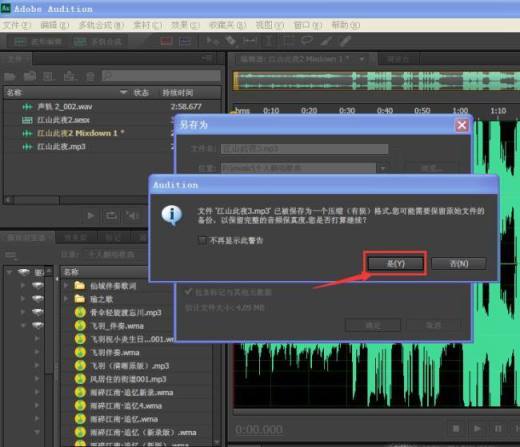Viewport: 520px width, 447px height.
Task: Click trash close-file icon in Files panel
Action: tap(90, 77)
